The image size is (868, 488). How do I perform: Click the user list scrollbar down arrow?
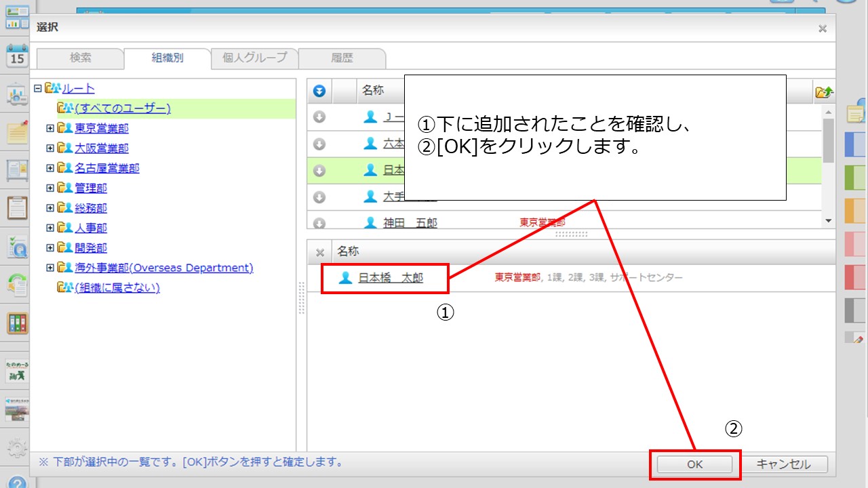pyautogui.click(x=828, y=221)
